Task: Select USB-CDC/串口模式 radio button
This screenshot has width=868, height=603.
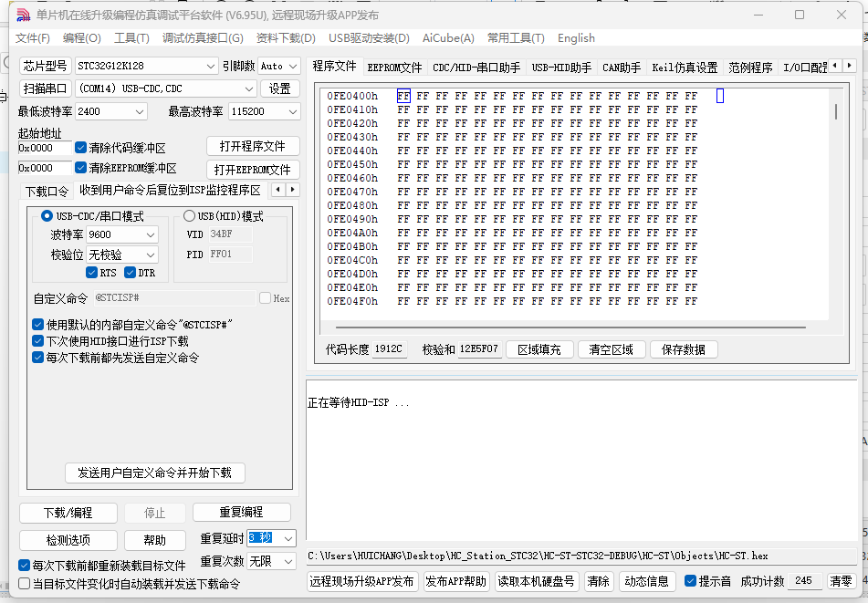Action: (47, 216)
